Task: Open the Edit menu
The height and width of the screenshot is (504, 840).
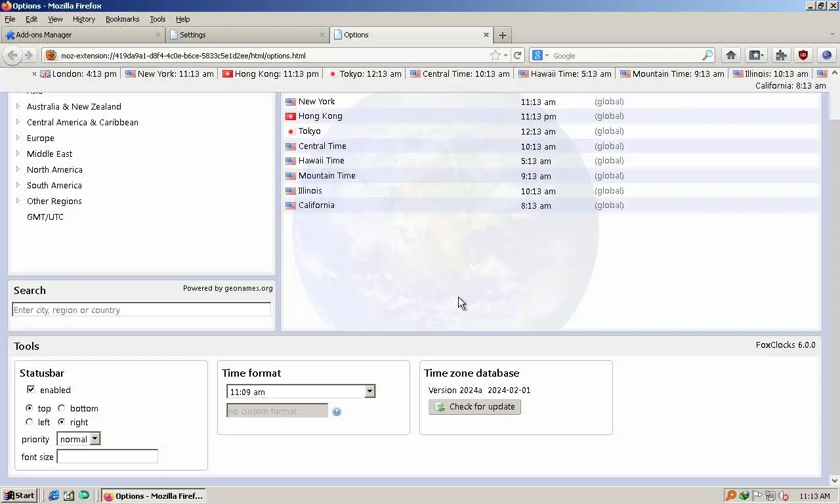Action: [31, 19]
